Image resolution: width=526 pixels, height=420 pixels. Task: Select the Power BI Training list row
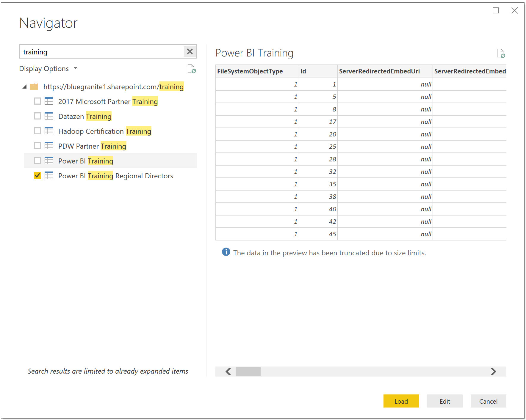(x=110, y=161)
